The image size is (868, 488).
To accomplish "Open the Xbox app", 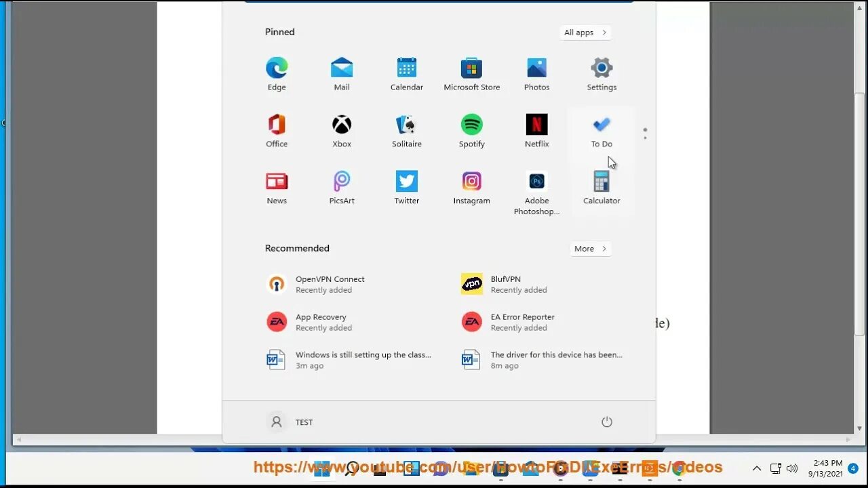I will click(342, 131).
